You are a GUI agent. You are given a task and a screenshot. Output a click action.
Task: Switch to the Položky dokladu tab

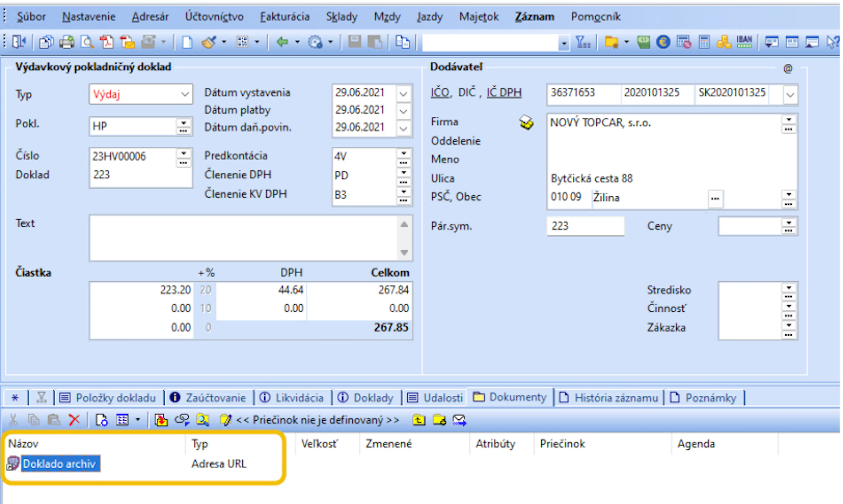tap(108, 398)
